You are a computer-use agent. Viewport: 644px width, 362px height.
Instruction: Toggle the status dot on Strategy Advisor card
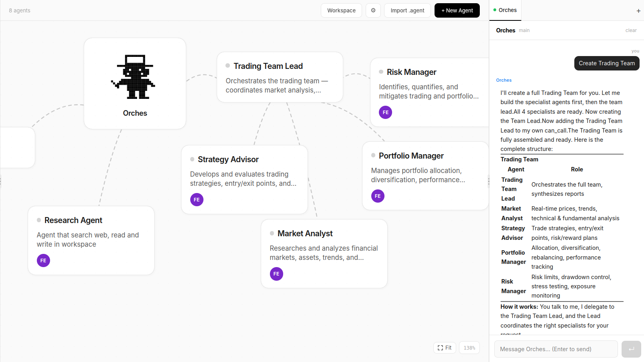click(x=193, y=159)
